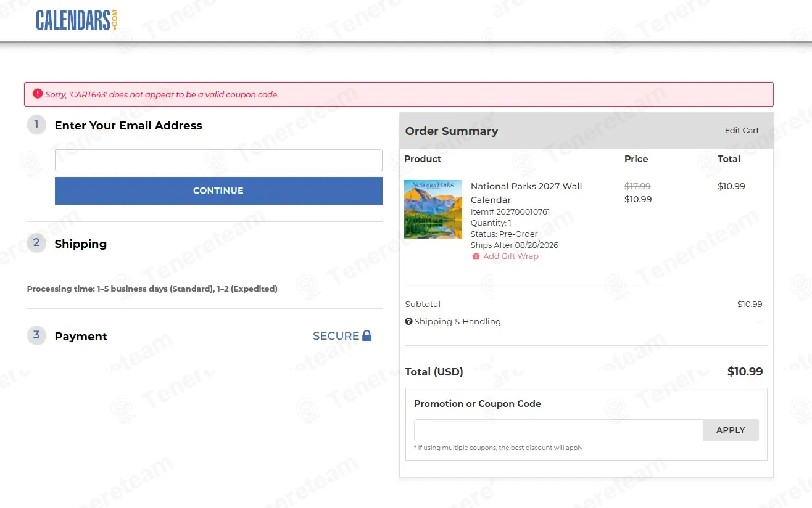The image size is (812, 508).
Task: Click the step 1 number badge
Action: (x=36, y=125)
